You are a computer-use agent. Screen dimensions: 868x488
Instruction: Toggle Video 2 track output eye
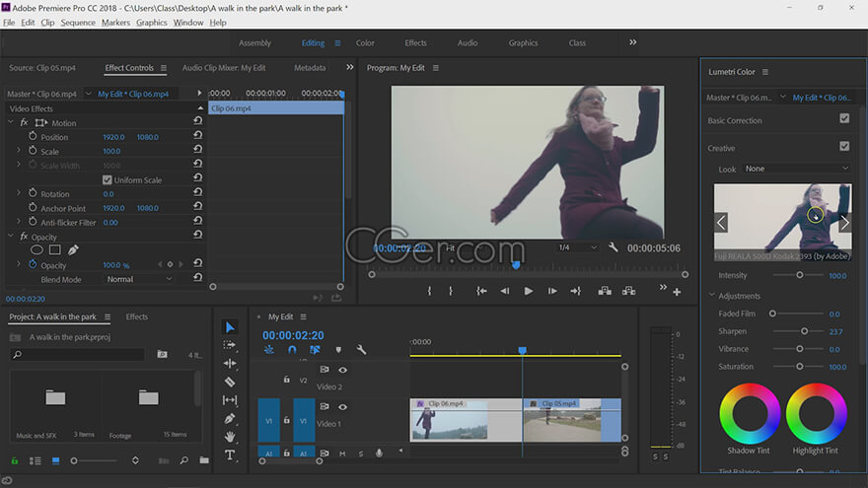pos(342,370)
